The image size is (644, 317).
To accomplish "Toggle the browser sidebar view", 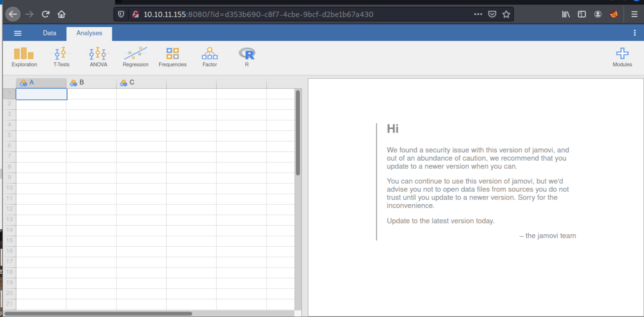I will [582, 14].
